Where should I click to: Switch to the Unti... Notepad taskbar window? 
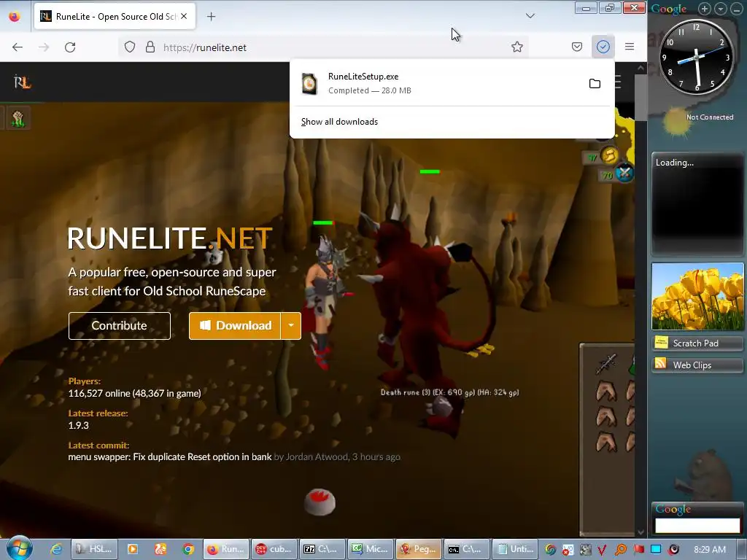pos(514,549)
